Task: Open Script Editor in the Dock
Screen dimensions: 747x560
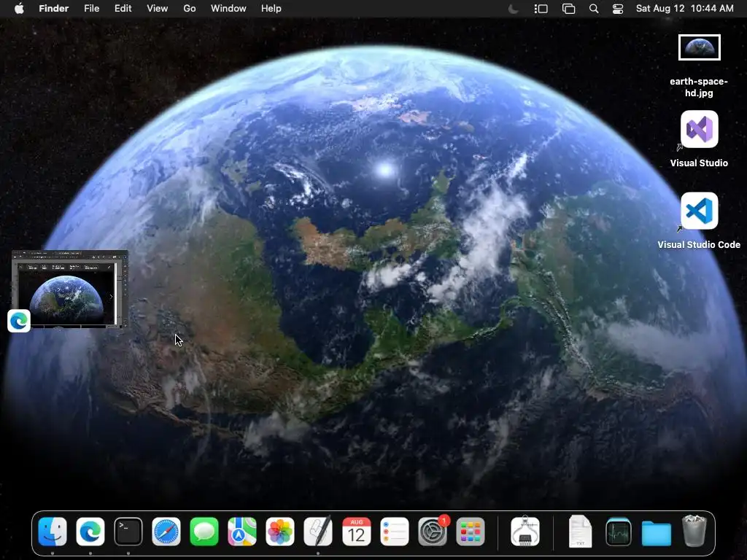Action: tap(318, 531)
